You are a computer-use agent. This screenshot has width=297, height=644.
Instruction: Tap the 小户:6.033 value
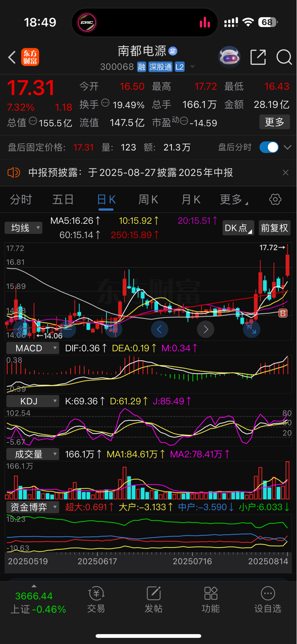click(x=265, y=507)
